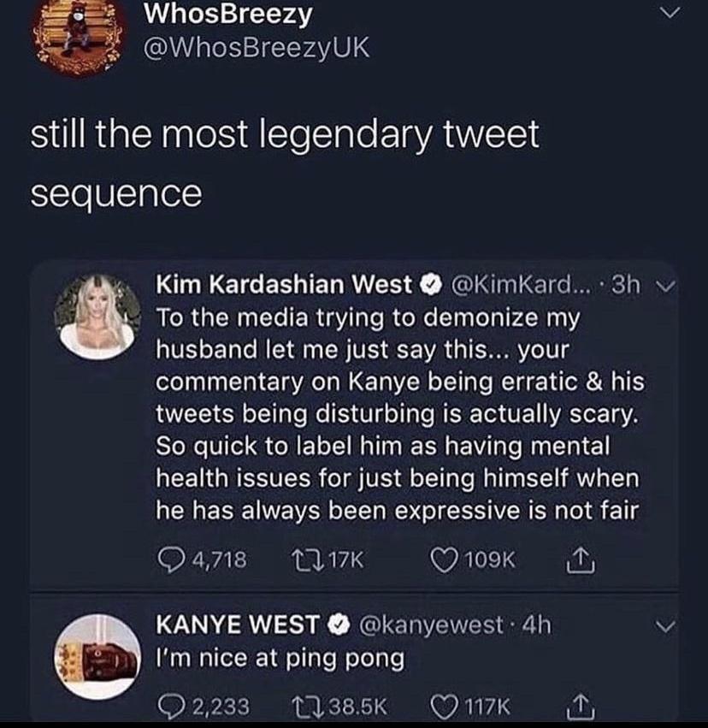Click the verified badge next to Kim Kardashian West
The width and height of the screenshot is (708, 728).
point(428,284)
